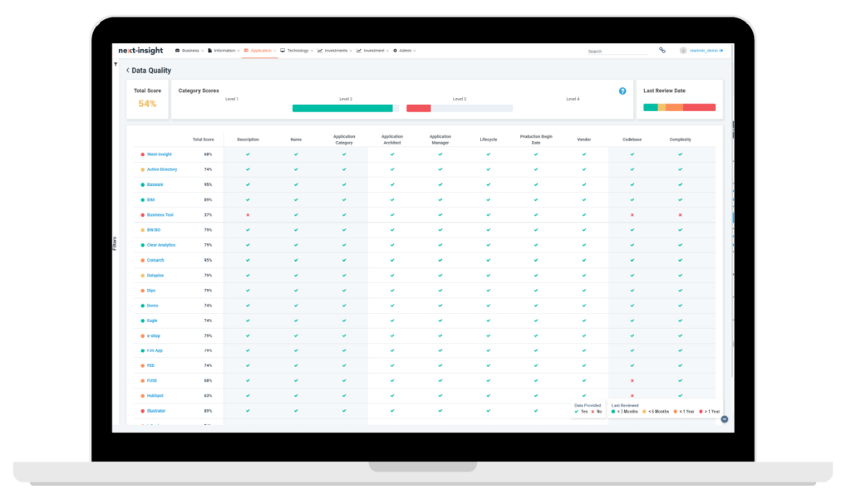
Task: Open the BW/BO application link
Action: pyautogui.click(x=154, y=230)
